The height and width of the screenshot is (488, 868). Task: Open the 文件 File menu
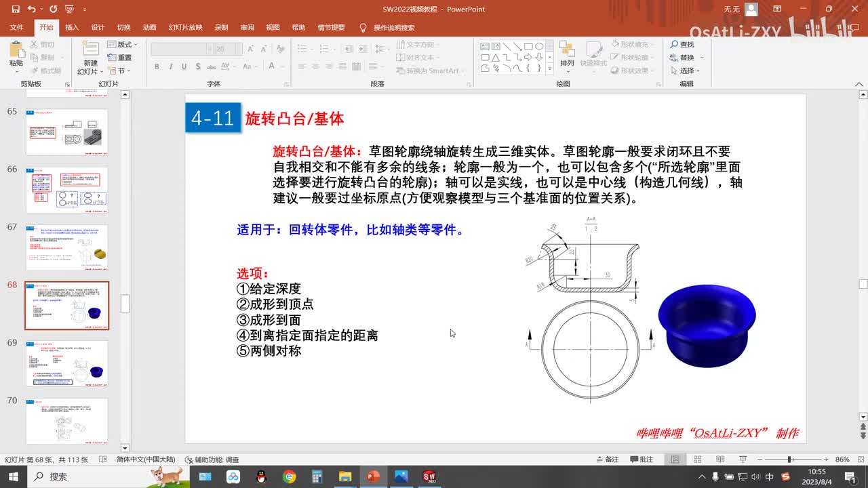16,28
